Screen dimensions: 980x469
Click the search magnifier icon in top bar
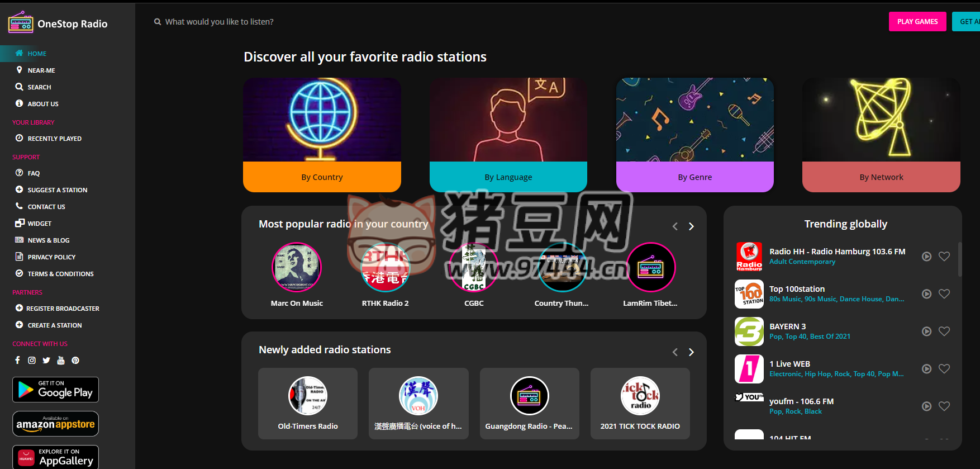click(158, 22)
